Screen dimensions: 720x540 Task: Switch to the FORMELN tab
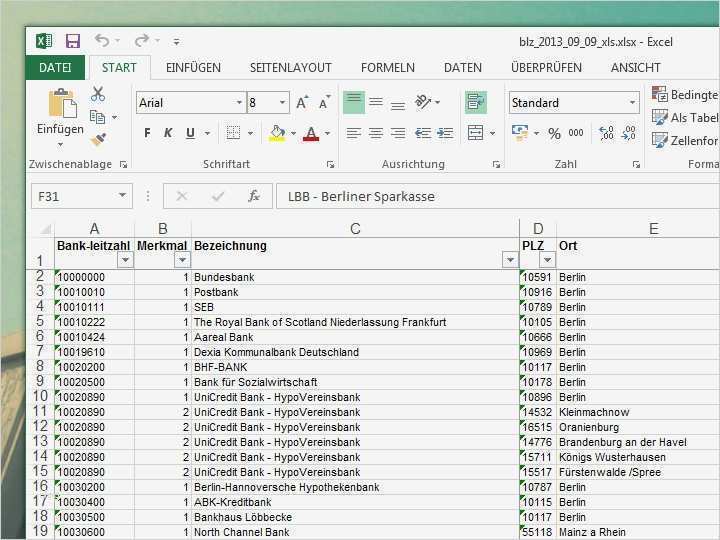tap(388, 68)
